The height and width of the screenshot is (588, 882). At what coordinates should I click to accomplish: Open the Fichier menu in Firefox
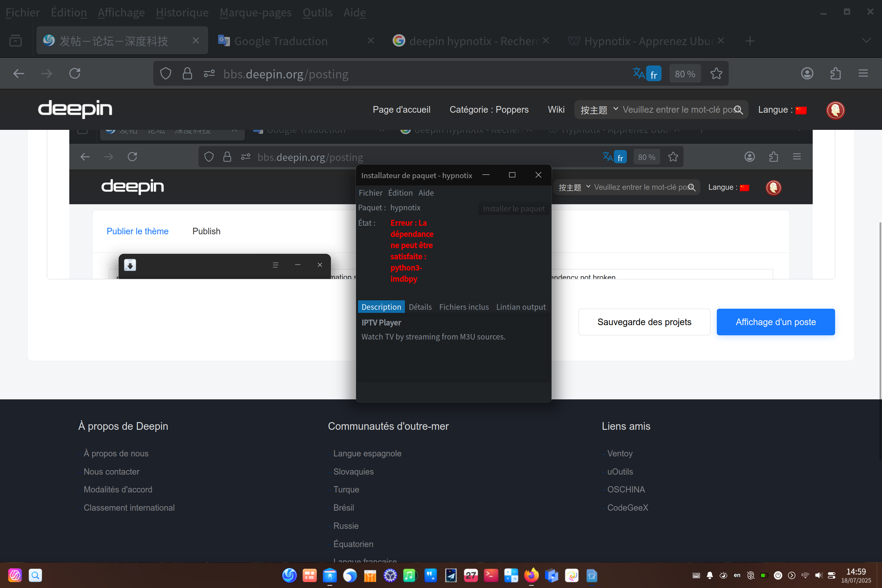[x=22, y=12]
